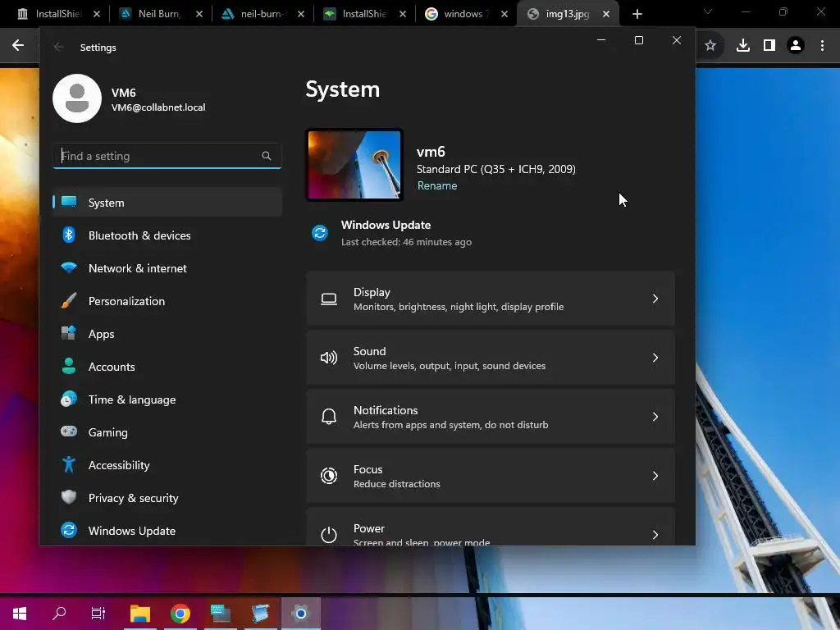
Task: Click the Settings back arrow
Action: (x=59, y=47)
